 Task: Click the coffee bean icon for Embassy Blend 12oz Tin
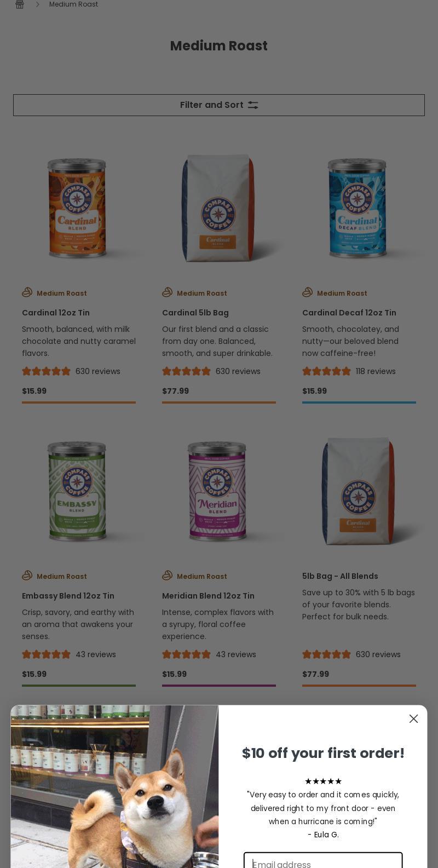27,576
